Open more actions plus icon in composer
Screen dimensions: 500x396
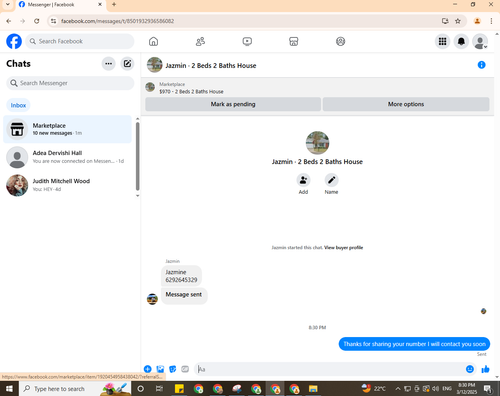148,369
